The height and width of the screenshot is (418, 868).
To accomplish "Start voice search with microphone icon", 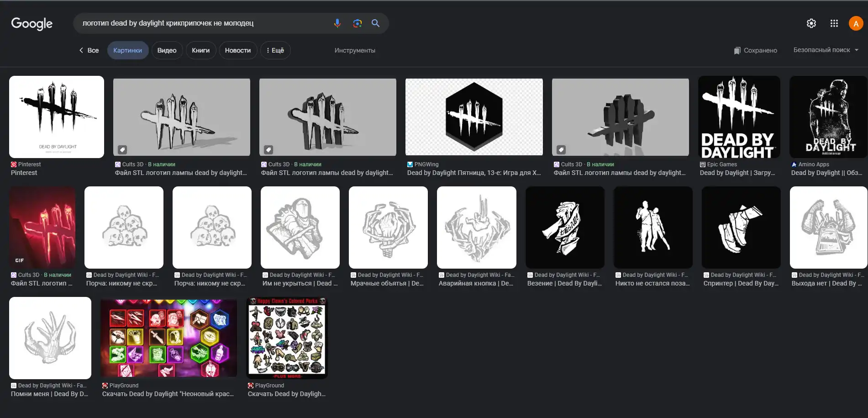I will tap(337, 23).
